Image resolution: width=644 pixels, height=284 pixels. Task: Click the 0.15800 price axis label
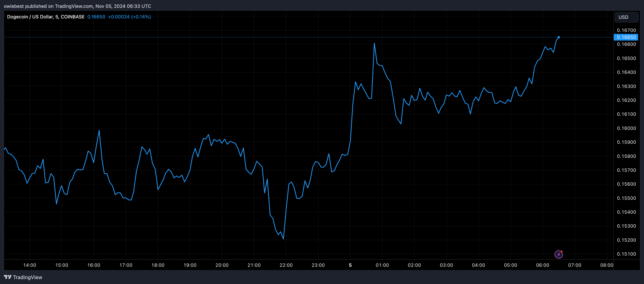click(x=626, y=156)
